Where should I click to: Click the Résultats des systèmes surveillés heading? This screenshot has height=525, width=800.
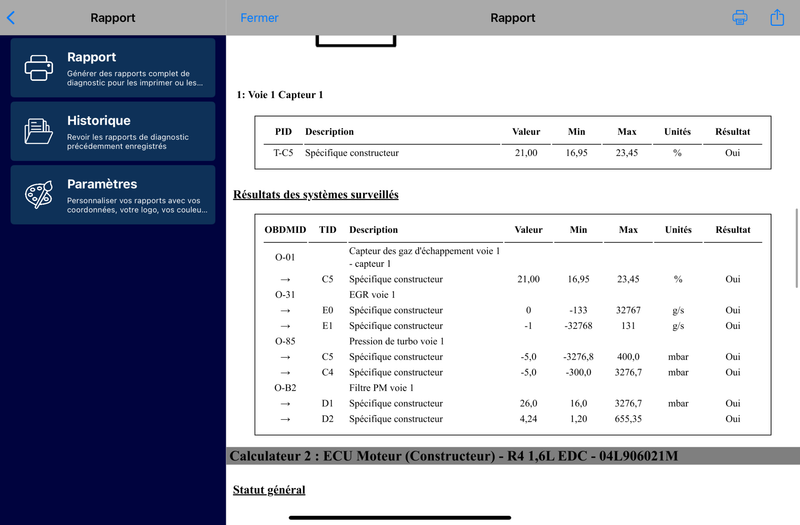pyautogui.click(x=315, y=194)
